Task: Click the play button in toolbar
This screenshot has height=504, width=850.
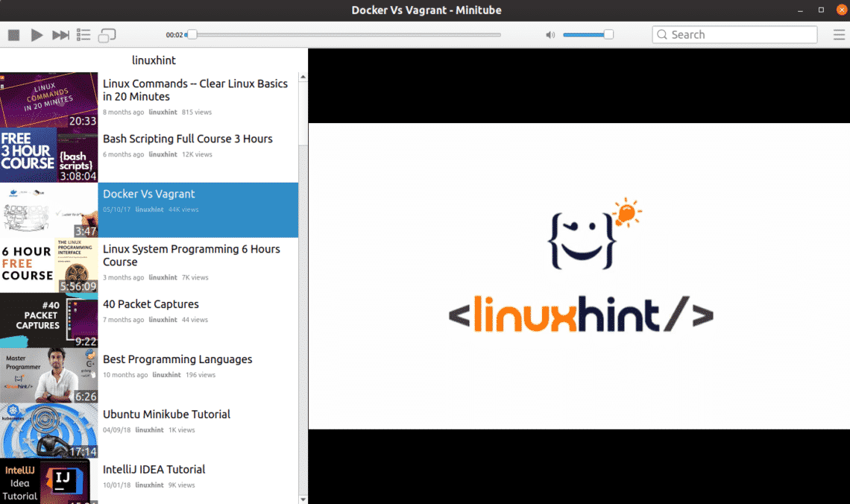Action: point(37,35)
